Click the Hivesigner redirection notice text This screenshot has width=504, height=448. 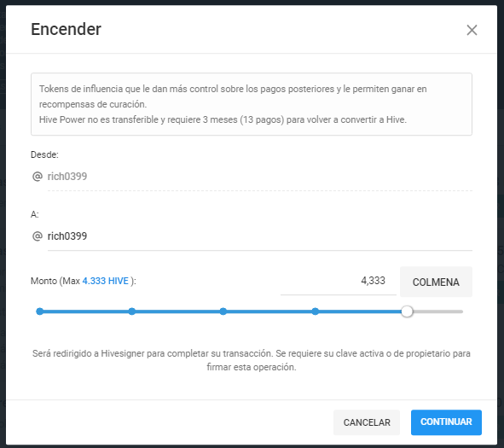tap(252, 360)
